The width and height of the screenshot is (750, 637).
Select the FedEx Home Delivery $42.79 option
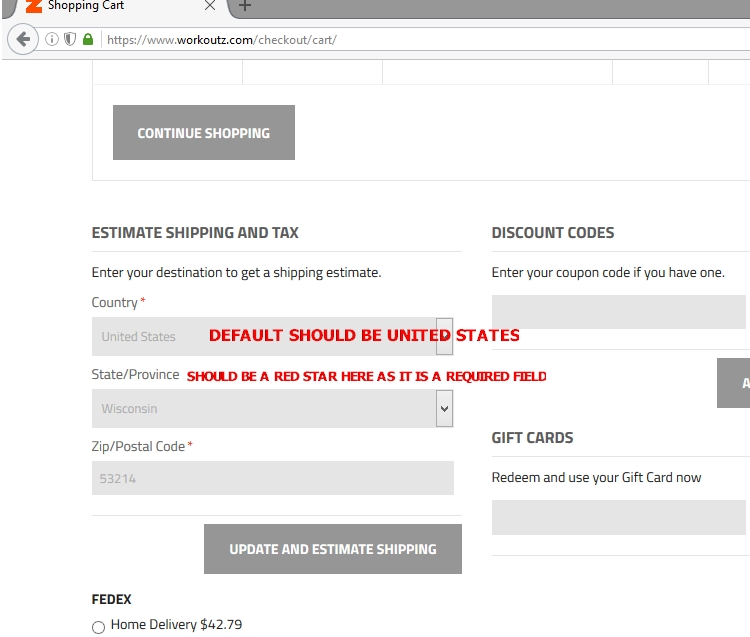(x=99, y=627)
